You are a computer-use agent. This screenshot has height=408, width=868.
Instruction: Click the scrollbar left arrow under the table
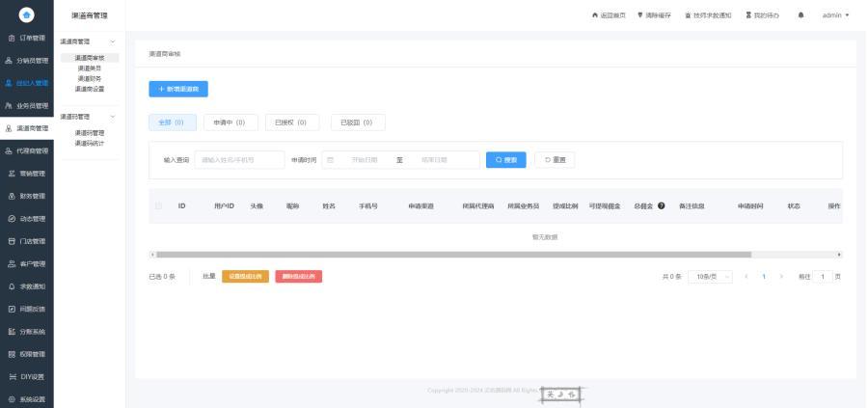click(152, 255)
